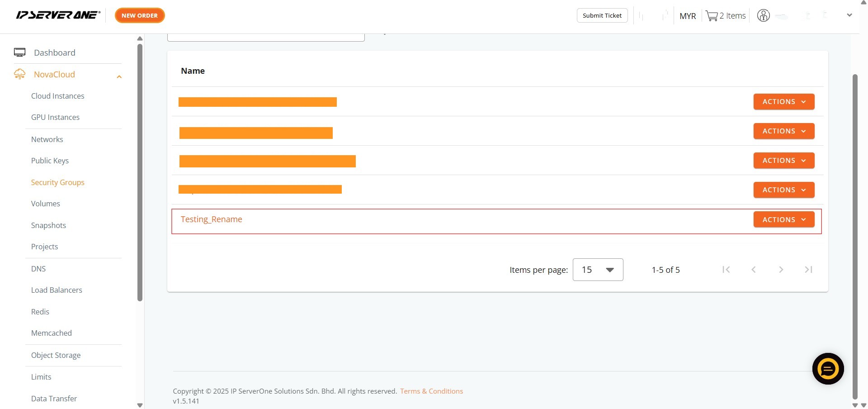The height and width of the screenshot is (409, 868).
Task: Open the shopping cart icon
Action: [712, 16]
